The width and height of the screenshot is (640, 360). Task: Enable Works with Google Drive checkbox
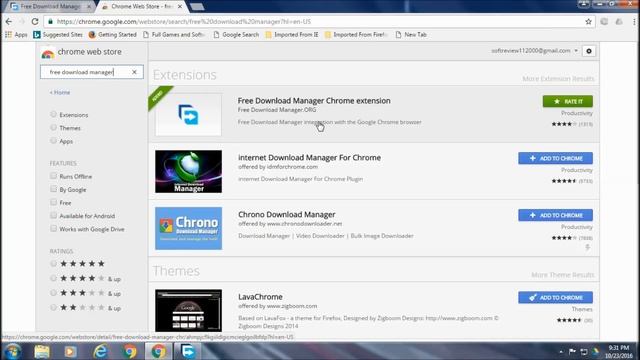tap(53, 229)
